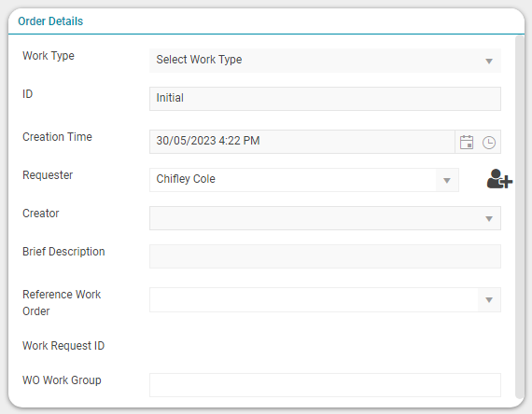Click the Work Request ID label

pyautogui.click(x=63, y=346)
